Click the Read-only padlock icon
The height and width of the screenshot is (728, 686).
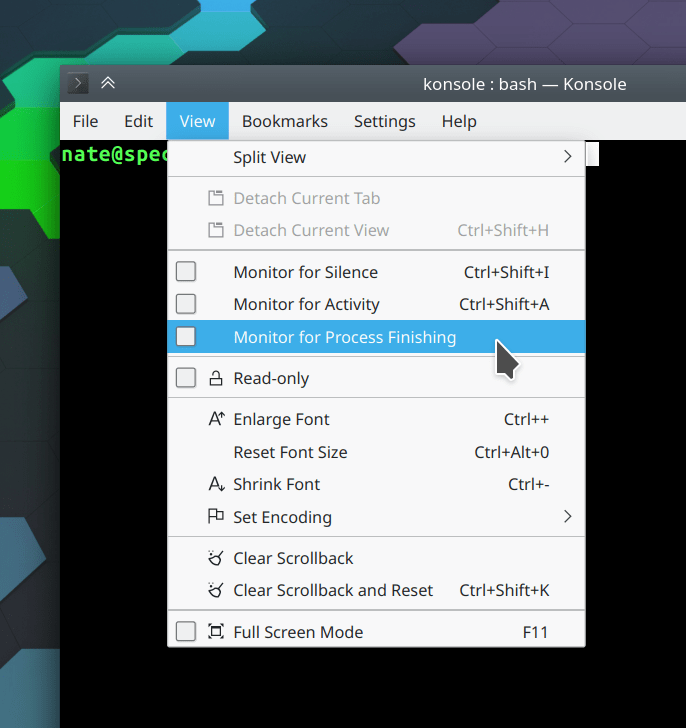click(x=216, y=379)
